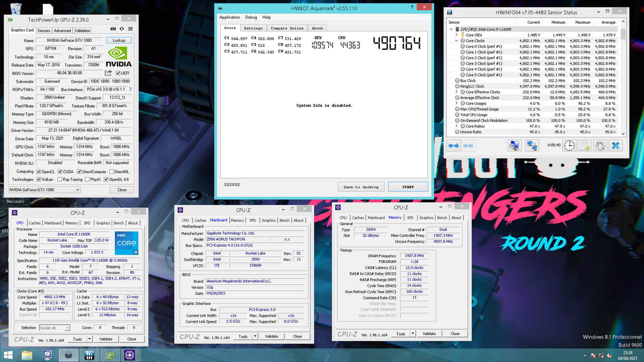
Task: Click Validate button in Mainboard CPU-Z
Action: pos(271,336)
